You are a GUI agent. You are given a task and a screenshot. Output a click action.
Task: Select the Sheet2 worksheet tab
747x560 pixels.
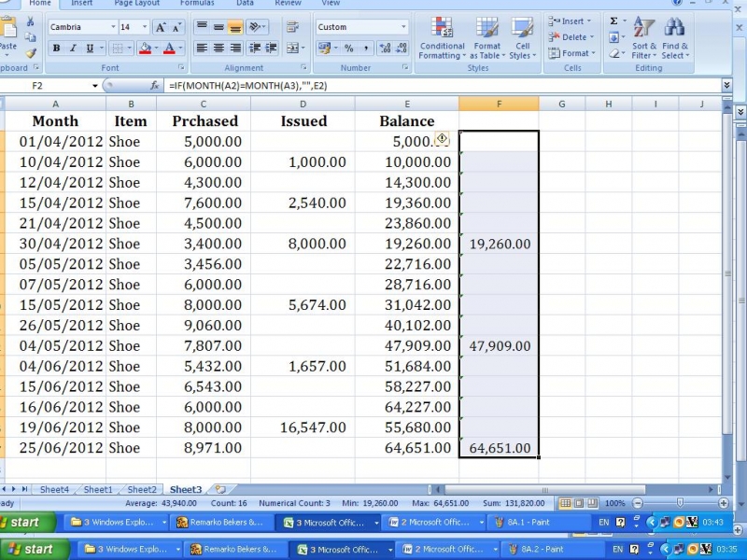142,489
